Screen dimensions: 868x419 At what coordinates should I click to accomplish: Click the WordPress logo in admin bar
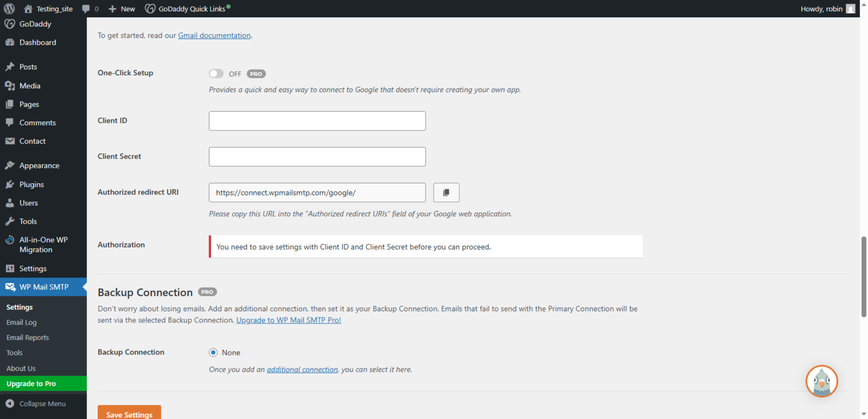click(x=9, y=9)
